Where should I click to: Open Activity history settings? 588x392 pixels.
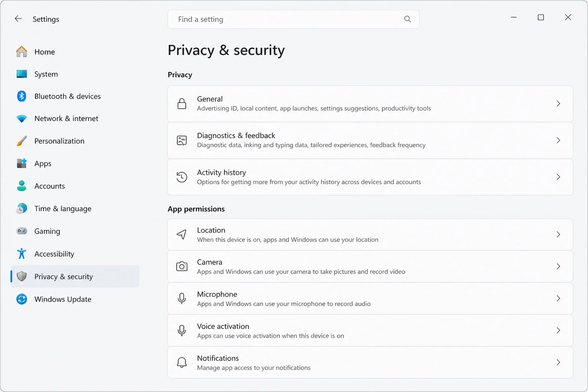coord(370,177)
